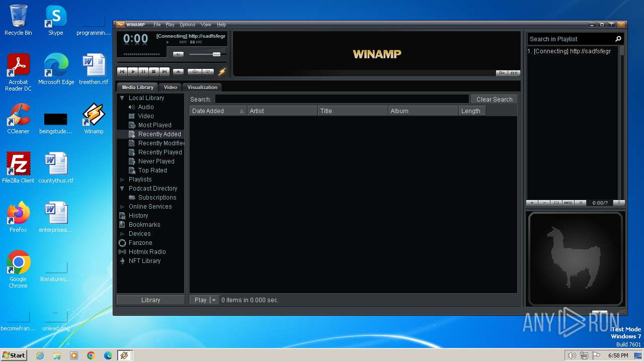This screenshot has height=362, width=644.
Task: Click the Eject open file button
Action: point(179,72)
